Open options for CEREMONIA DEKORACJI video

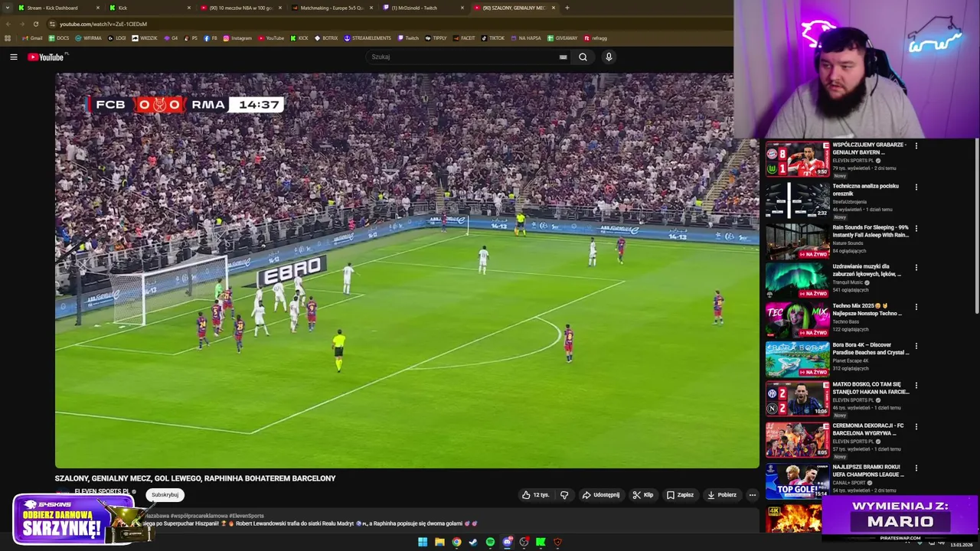(916, 427)
